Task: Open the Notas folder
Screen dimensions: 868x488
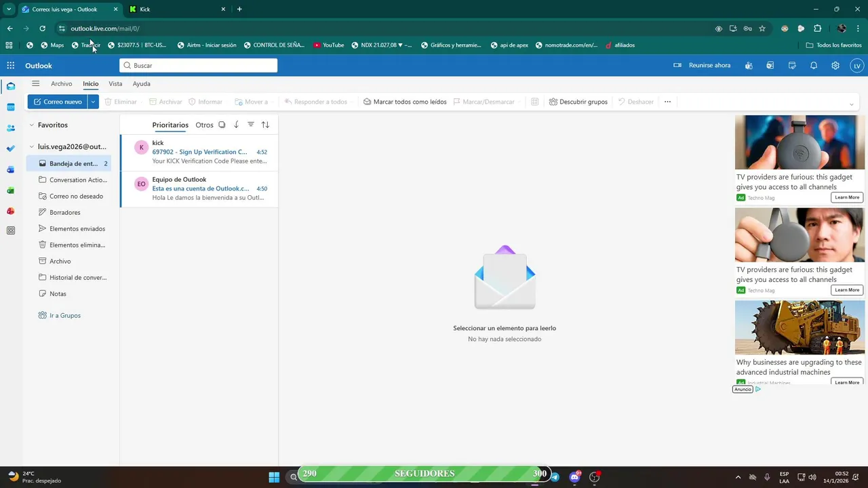Action: pos(69,293)
